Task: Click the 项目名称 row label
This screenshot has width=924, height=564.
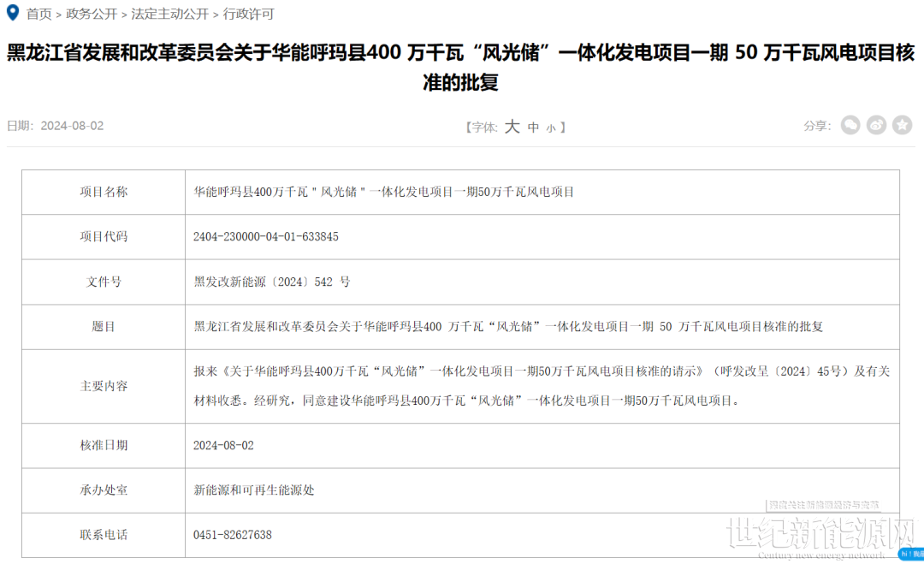Action: 104,192
